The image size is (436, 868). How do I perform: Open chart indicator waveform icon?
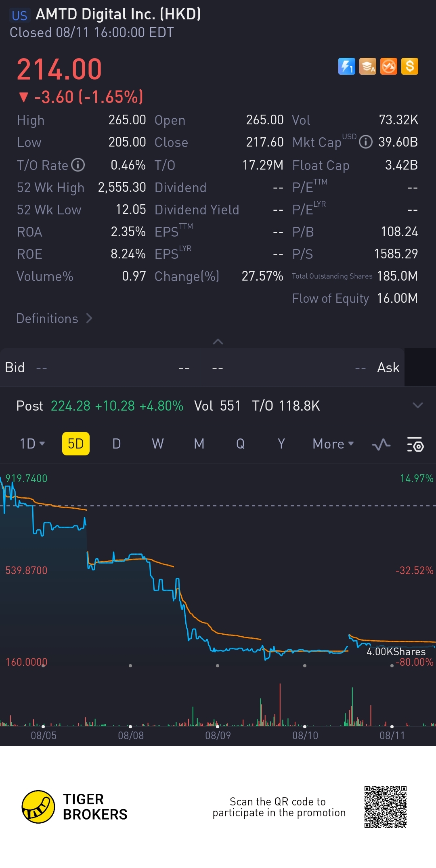click(381, 444)
